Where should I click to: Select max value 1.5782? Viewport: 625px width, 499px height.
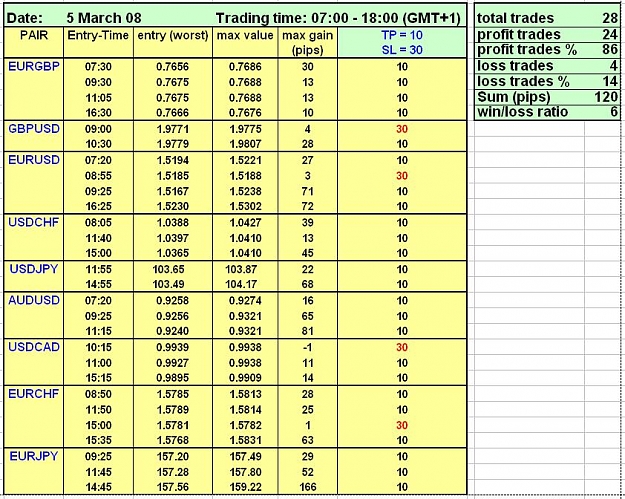tap(246, 425)
